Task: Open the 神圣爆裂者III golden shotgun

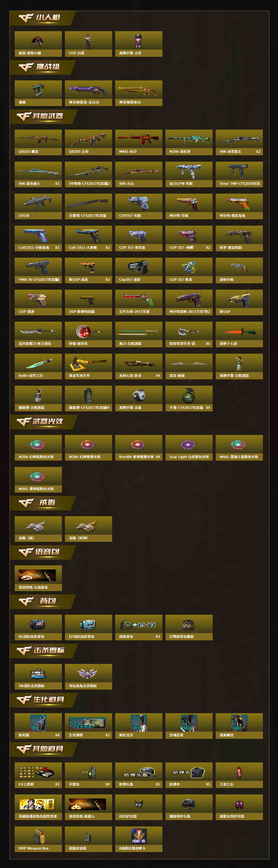Action: tap(139, 93)
